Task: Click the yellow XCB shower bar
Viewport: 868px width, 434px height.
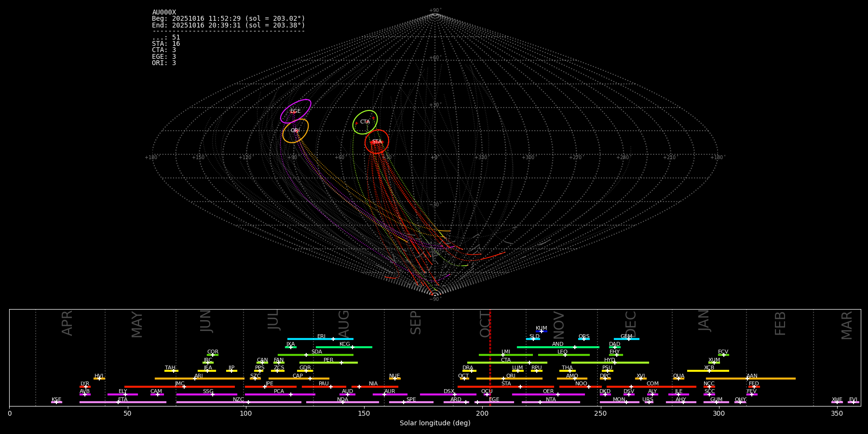Action: [708, 371]
